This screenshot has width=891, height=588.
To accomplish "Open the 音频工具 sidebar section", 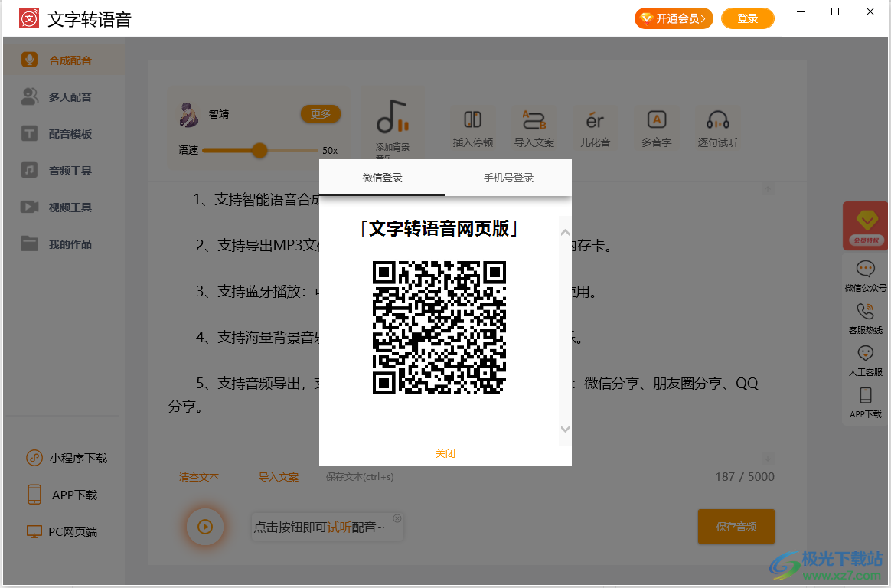I will coord(64,171).
